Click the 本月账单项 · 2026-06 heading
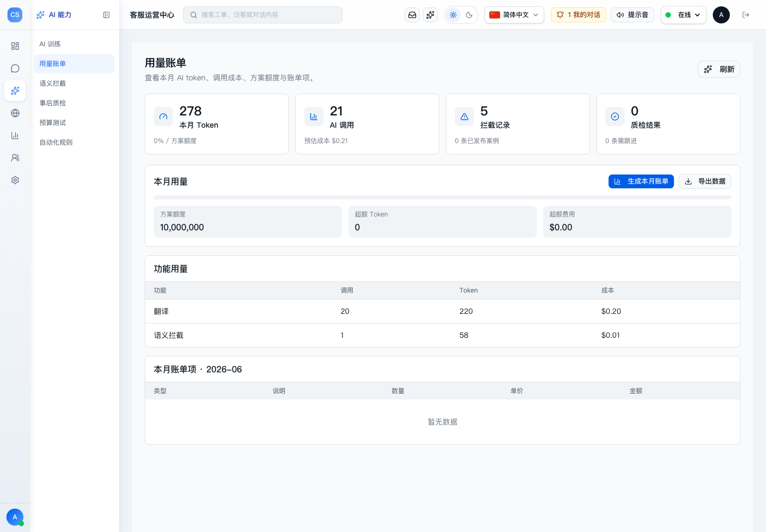 point(198,369)
